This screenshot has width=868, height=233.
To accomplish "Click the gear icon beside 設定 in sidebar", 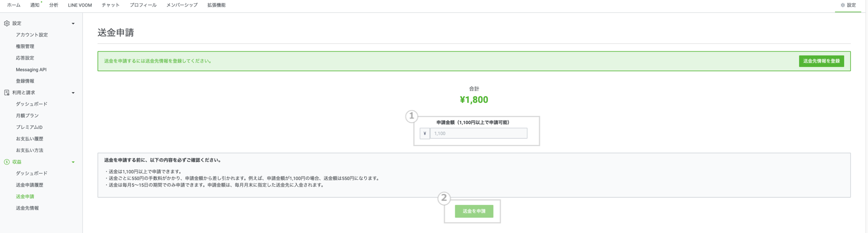I will 7,23.
